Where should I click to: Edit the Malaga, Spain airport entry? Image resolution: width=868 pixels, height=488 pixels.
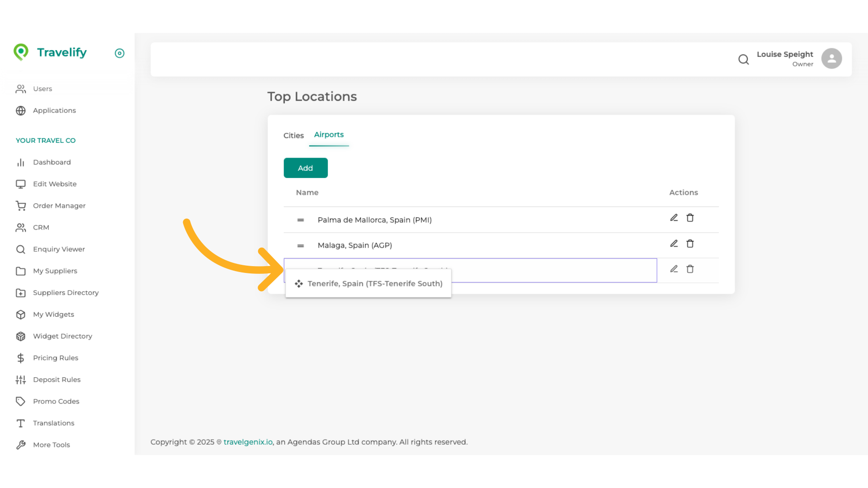674,244
